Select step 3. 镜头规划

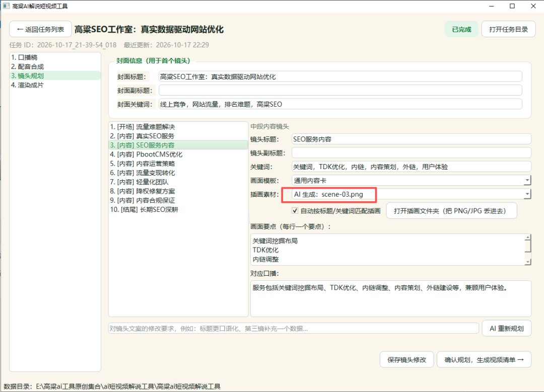(x=55, y=75)
